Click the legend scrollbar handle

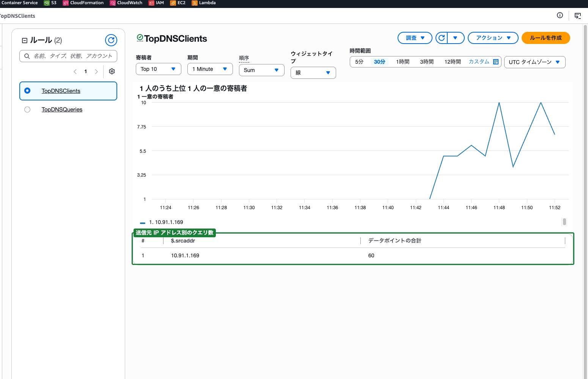point(564,222)
